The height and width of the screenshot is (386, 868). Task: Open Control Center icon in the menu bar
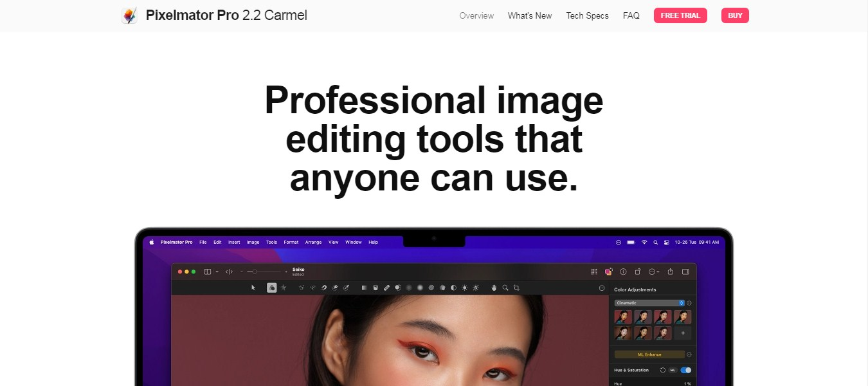[667, 243]
